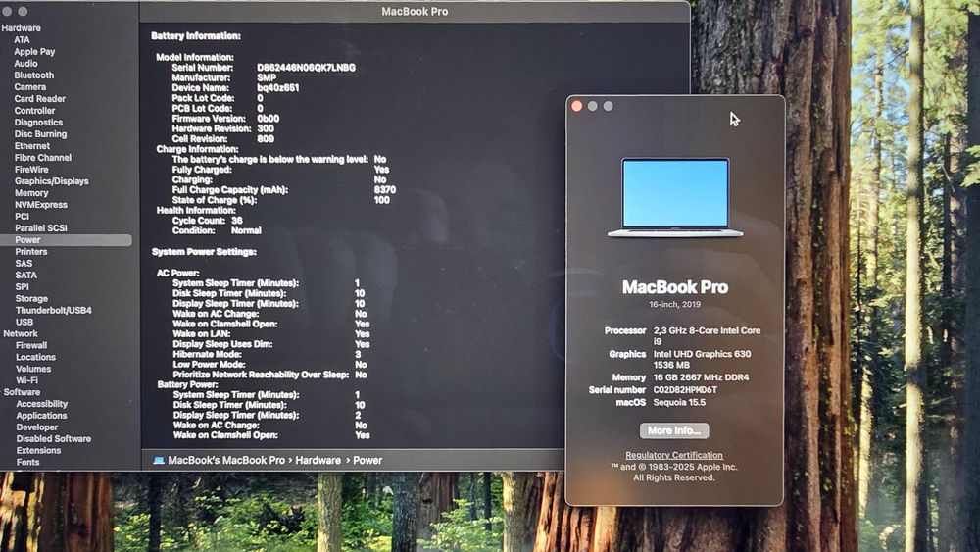Click Hardware in the path bar
Image resolution: width=980 pixels, height=552 pixels.
(x=318, y=460)
